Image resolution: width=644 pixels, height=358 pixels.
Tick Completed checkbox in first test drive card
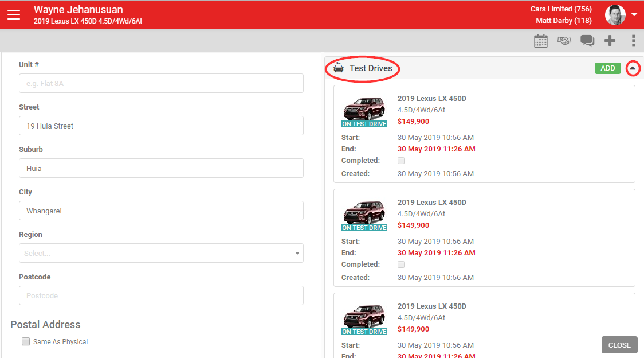tap(401, 161)
